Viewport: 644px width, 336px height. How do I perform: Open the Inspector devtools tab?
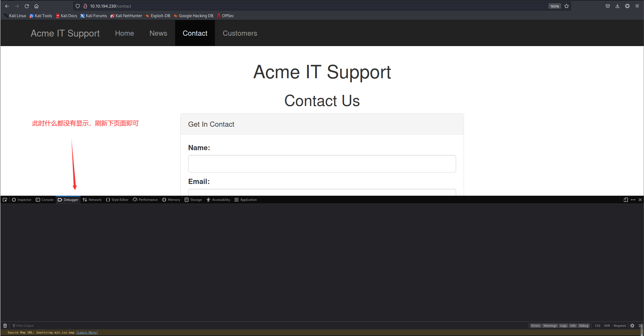tap(22, 200)
